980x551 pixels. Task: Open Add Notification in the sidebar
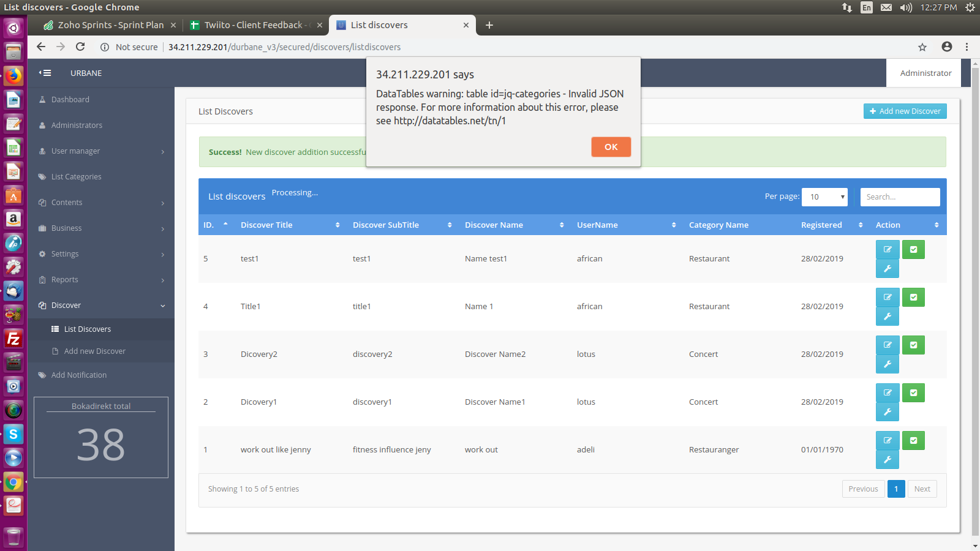point(101,375)
